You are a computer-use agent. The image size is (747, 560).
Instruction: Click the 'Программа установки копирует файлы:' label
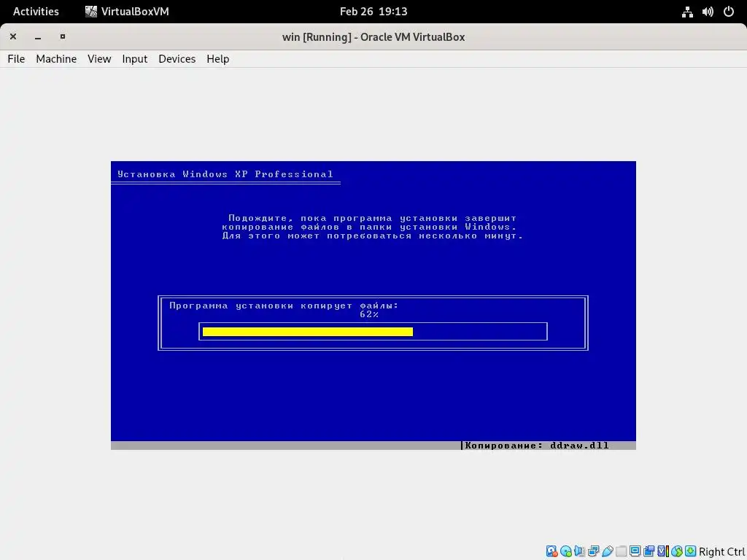click(284, 306)
